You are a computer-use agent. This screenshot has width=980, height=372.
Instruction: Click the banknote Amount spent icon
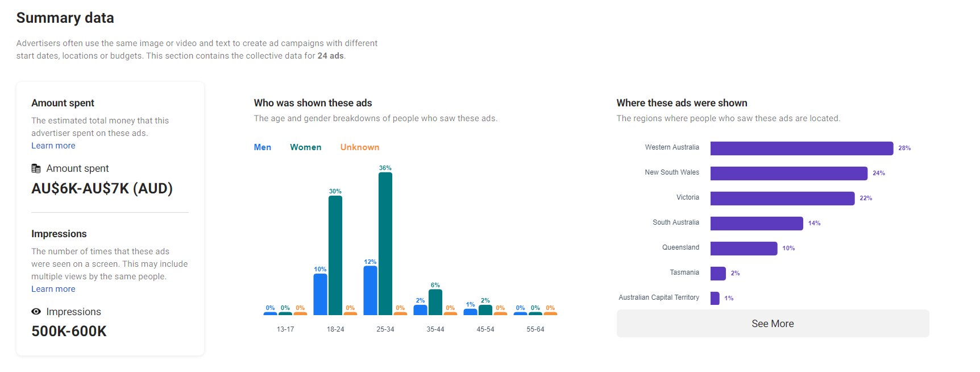(36, 168)
